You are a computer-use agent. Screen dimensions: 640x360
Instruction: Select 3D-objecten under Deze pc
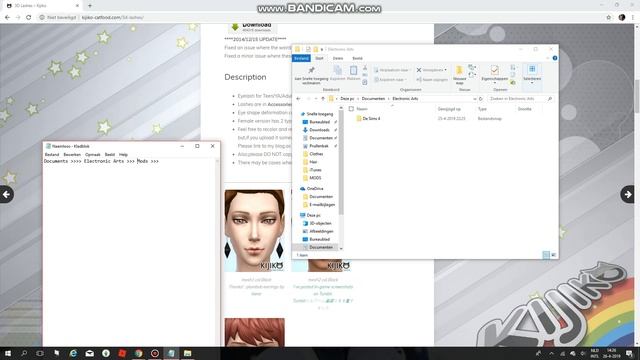point(320,223)
